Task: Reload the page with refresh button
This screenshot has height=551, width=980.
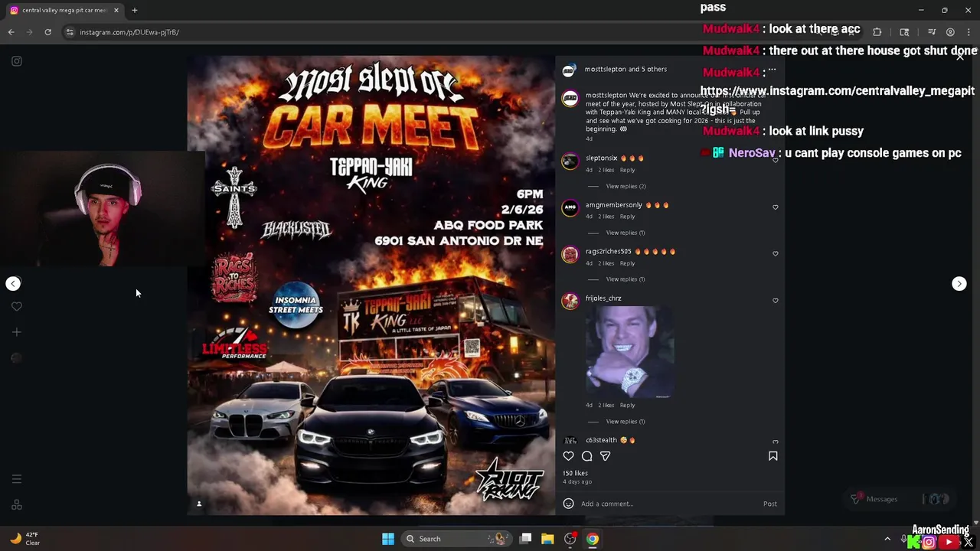Action: 47,32
